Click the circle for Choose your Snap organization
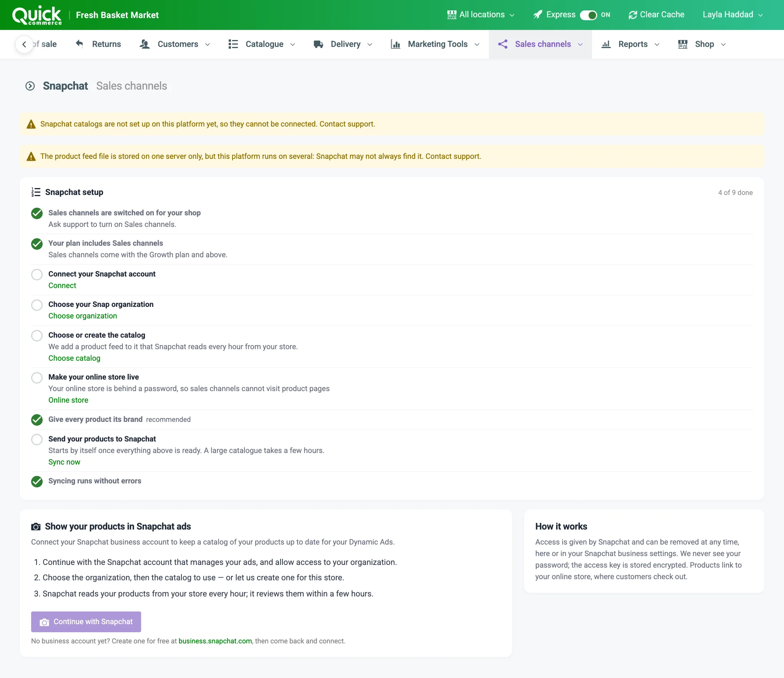 (37, 305)
